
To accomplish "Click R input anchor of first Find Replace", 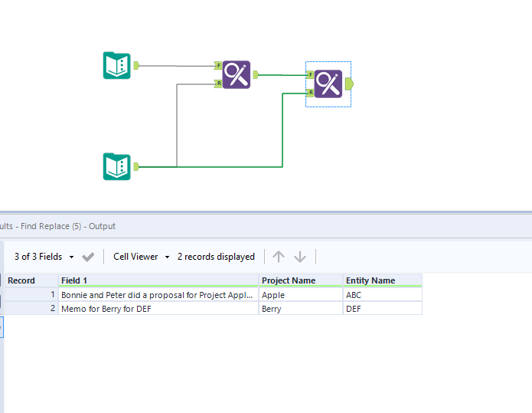I will pos(218,84).
